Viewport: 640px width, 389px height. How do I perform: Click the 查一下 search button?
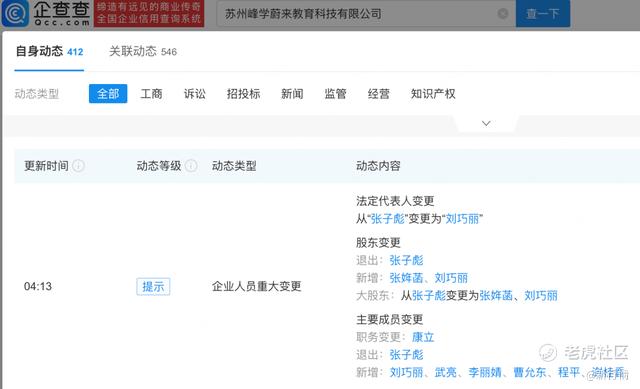click(542, 13)
